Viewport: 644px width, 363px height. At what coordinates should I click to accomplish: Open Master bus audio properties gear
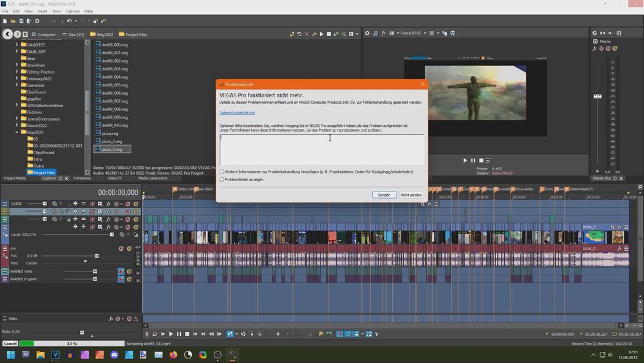(594, 34)
